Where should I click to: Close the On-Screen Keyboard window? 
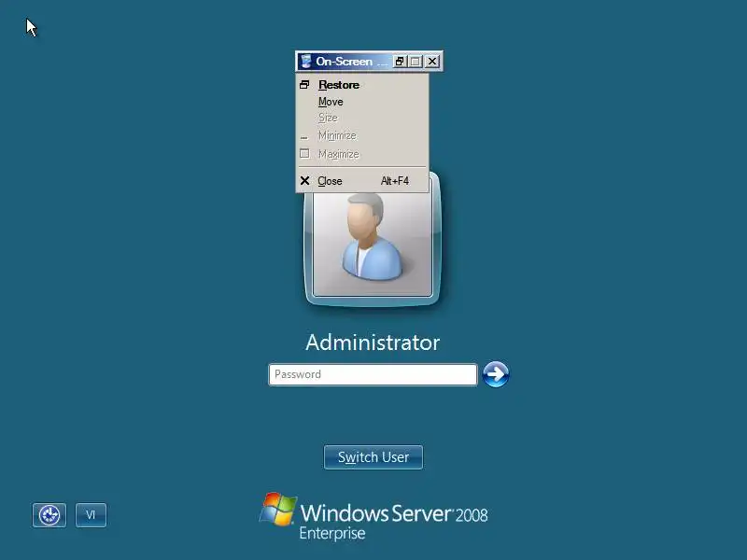432,62
